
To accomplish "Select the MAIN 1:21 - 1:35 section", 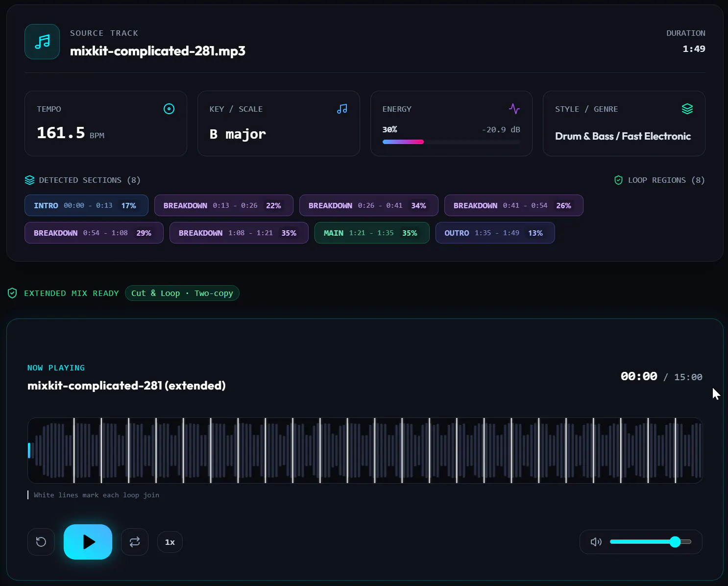I will pyautogui.click(x=372, y=233).
